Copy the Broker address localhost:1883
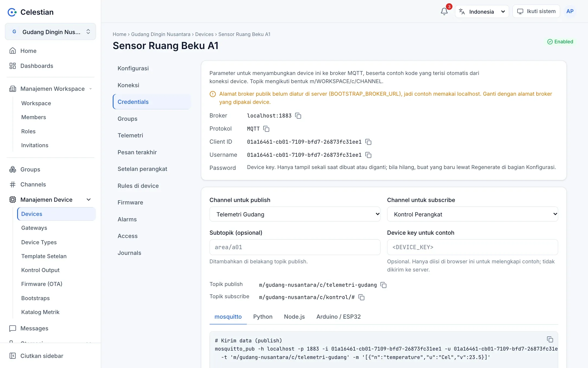The image size is (588, 368). pyautogui.click(x=298, y=116)
